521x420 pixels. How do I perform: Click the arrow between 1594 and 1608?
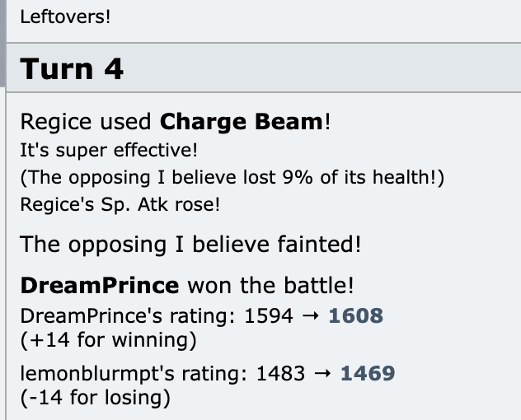point(311,315)
